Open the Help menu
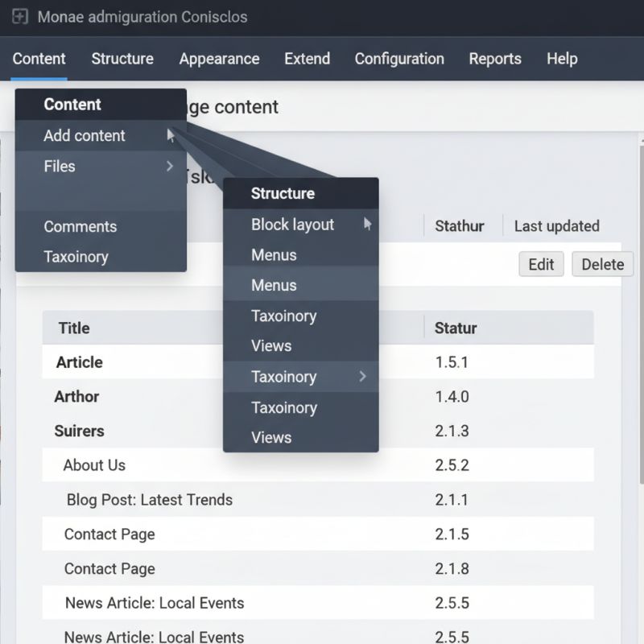 click(x=562, y=59)
